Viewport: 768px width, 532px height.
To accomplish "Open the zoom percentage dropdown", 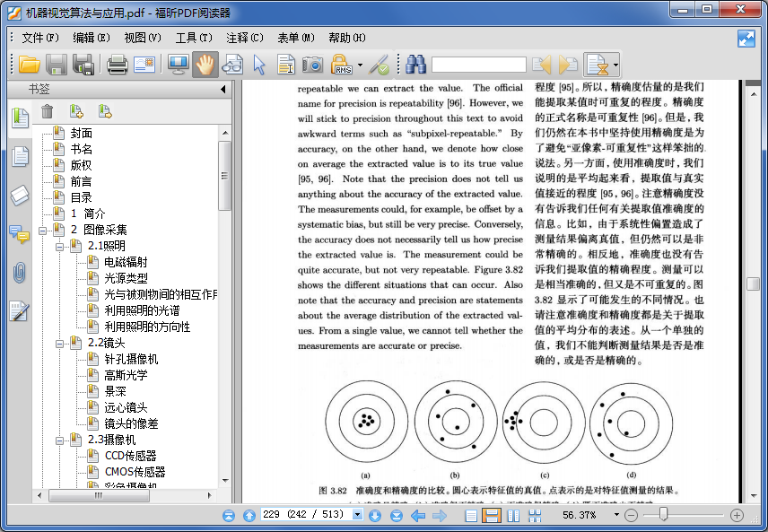I will coord(616,515).
